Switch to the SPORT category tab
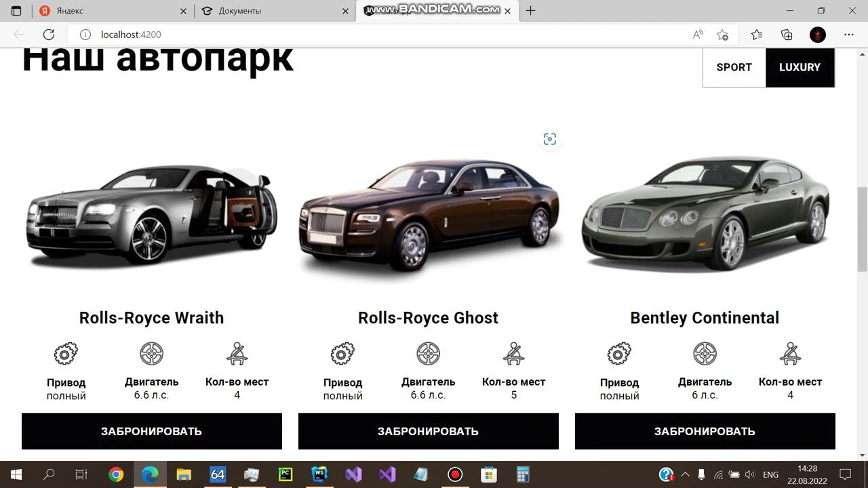This screenshot has width=868, height=488. tap(734, 67)
